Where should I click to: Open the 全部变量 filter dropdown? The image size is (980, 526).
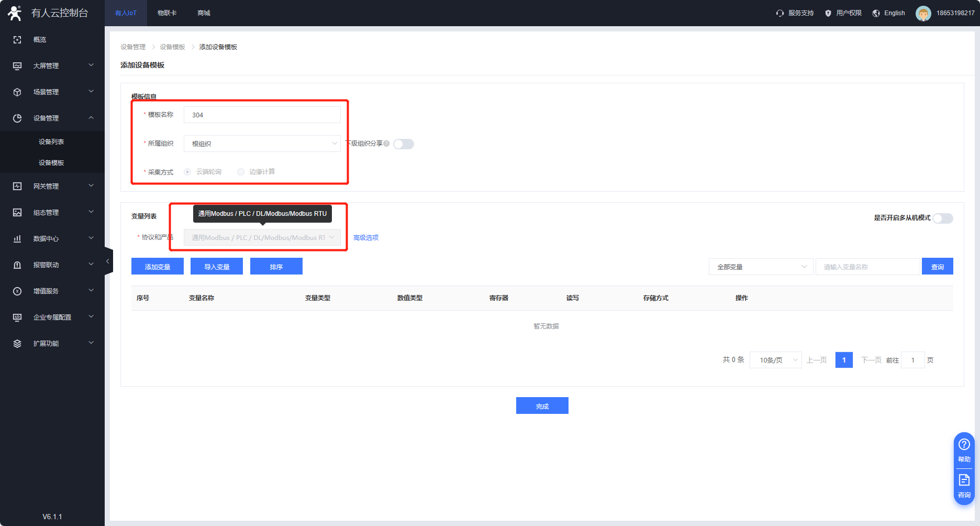[761, 267]
